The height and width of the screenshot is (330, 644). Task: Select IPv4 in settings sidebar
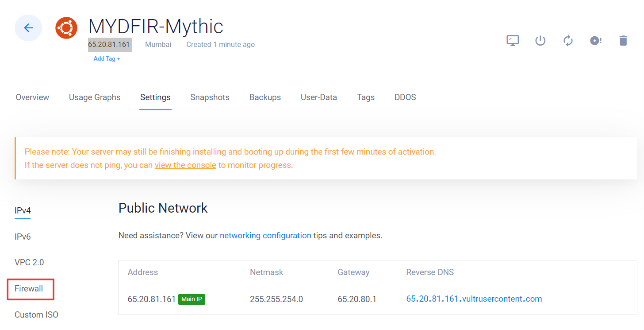(23, 211)
